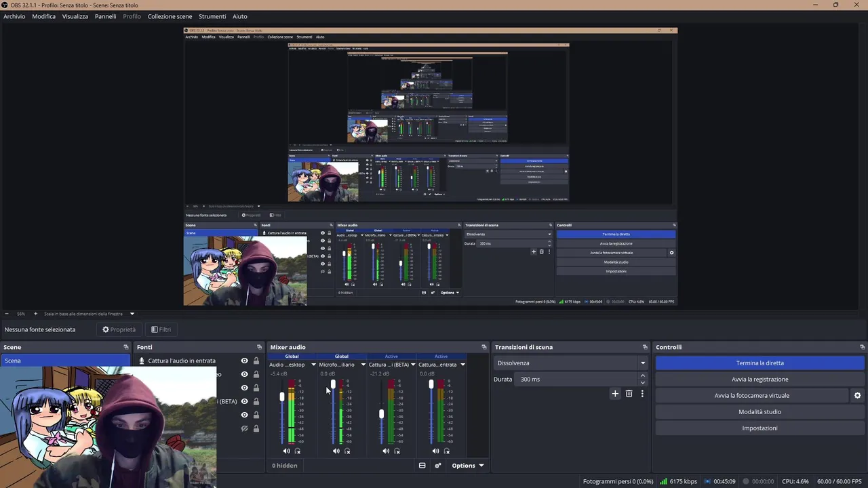Select Scena in the Scene list
Screen dimensions: 868x488
click(65, 361)
